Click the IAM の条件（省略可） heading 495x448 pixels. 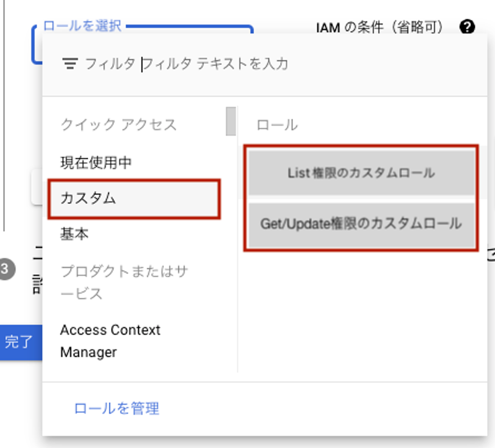point(379,27)
